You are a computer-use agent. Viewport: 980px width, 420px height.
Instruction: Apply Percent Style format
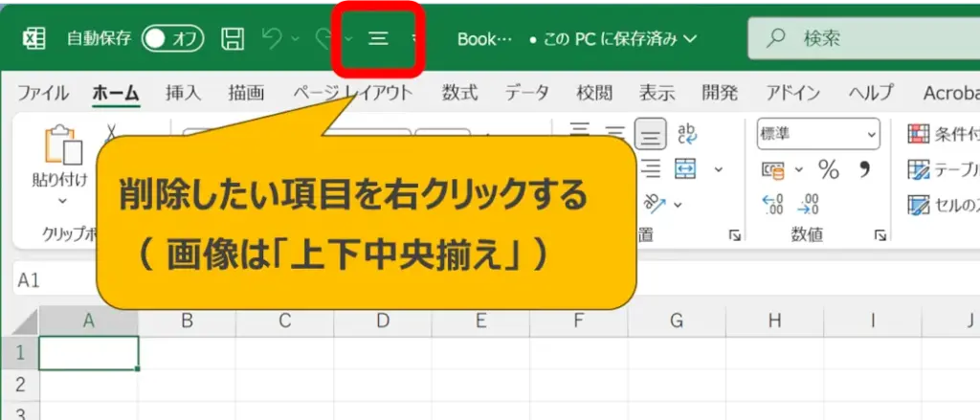(x=829, y=170)
